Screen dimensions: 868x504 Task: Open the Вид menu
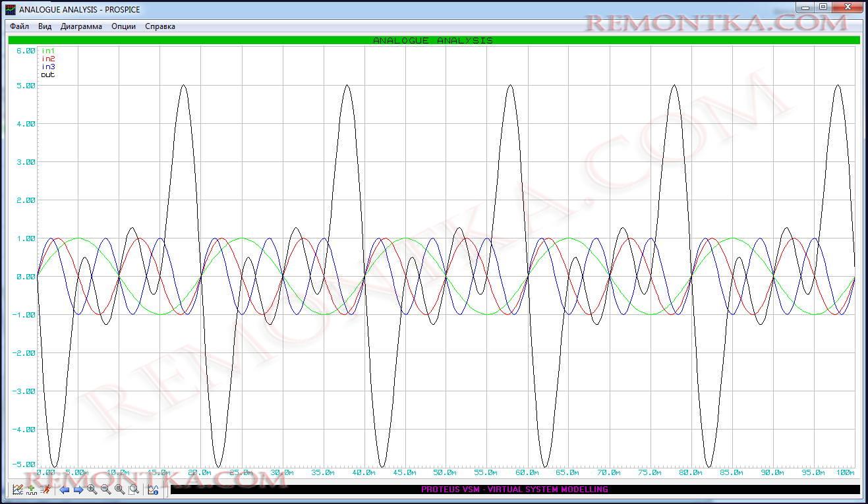(x=45, y=26)
